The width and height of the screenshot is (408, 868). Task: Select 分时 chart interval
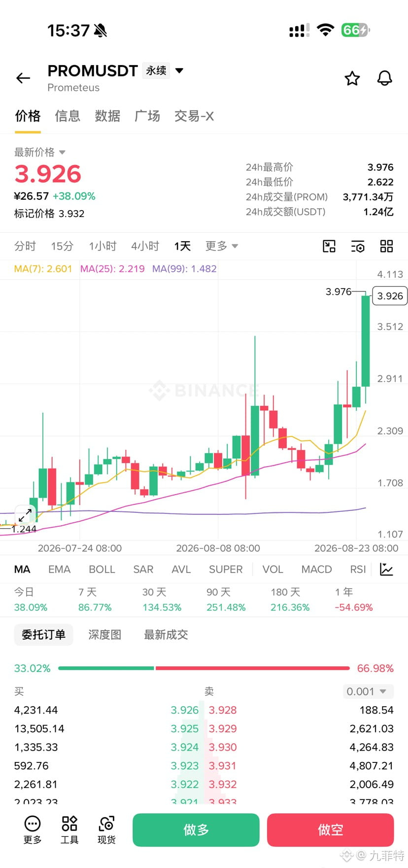pos(25,246)
